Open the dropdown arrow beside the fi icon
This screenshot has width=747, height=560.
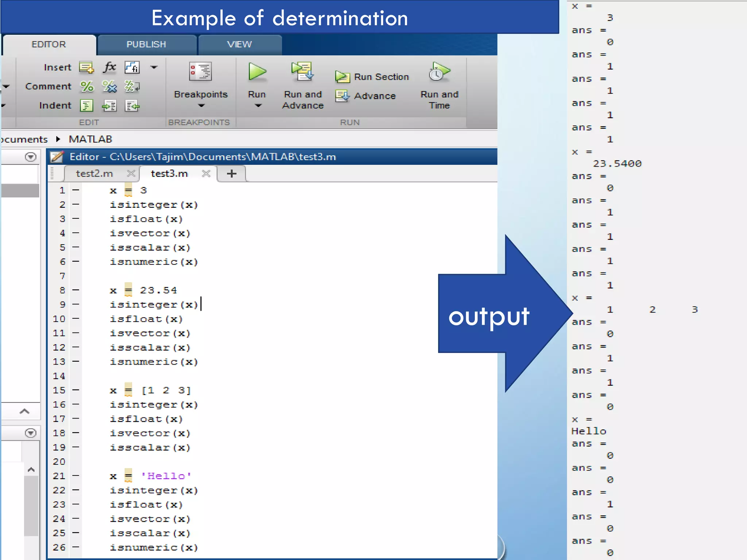click(154, 67)
